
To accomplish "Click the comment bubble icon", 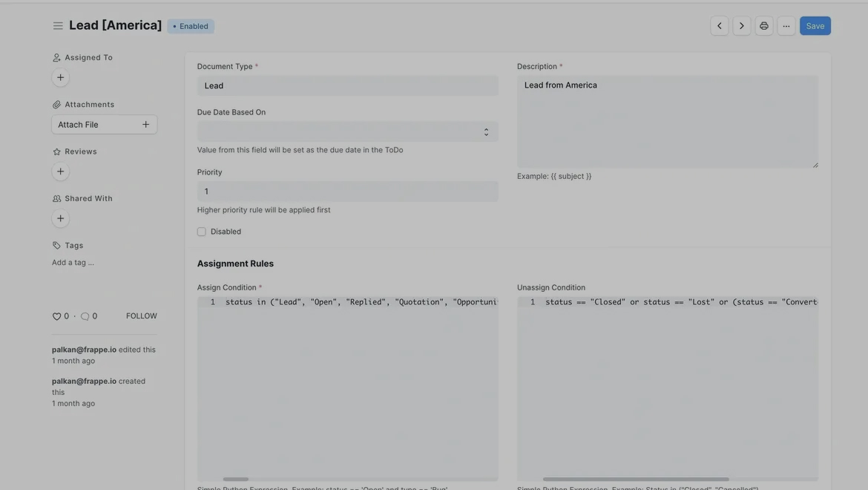I will tap(85, 316).
